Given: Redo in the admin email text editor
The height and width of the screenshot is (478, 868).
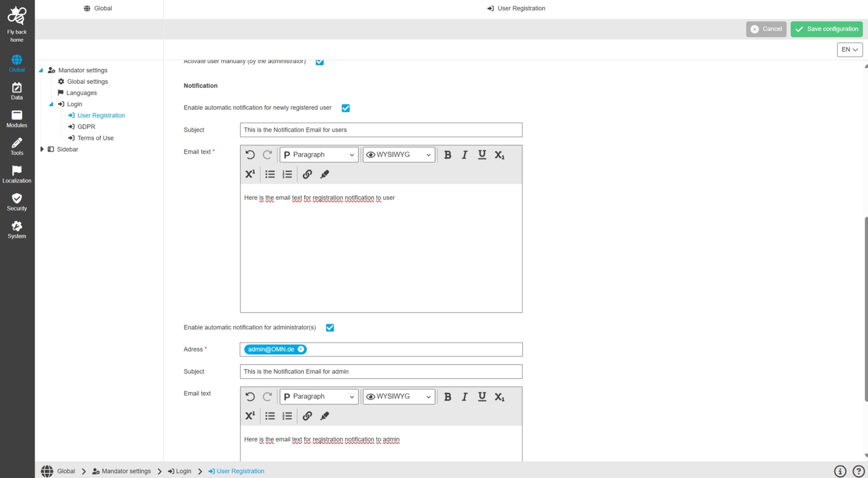Looking at the screenshot, I should 267,397.
